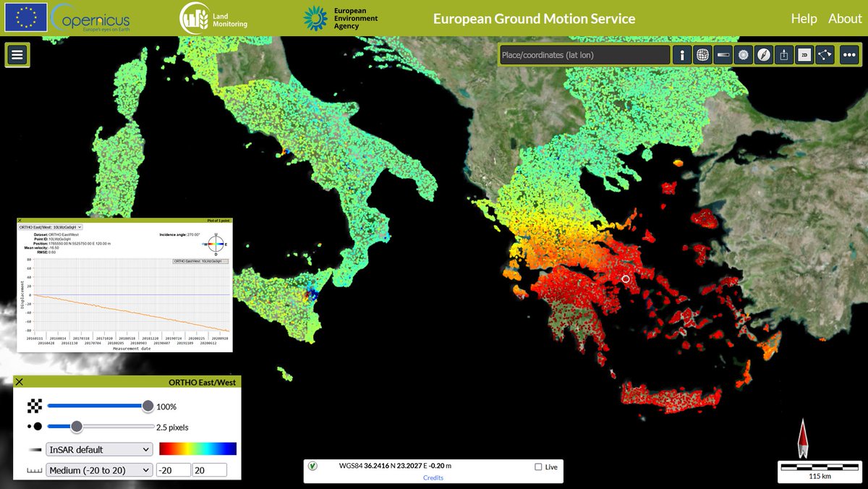This screenshot has height=489, width=868.
Task: Open the InSAR default color scheme dropdown
Action: click(99, 449)
